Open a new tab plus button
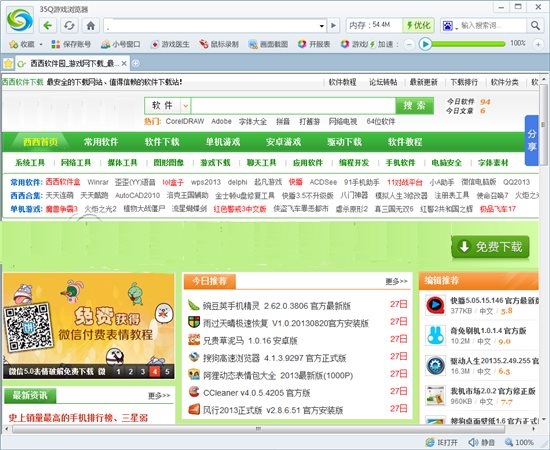 point(135,63)
